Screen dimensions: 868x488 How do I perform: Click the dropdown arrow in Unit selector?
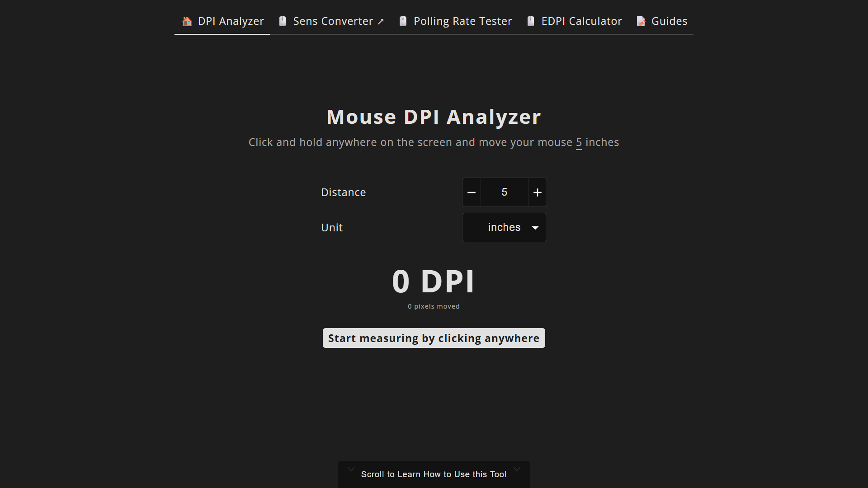pos(535,228)
